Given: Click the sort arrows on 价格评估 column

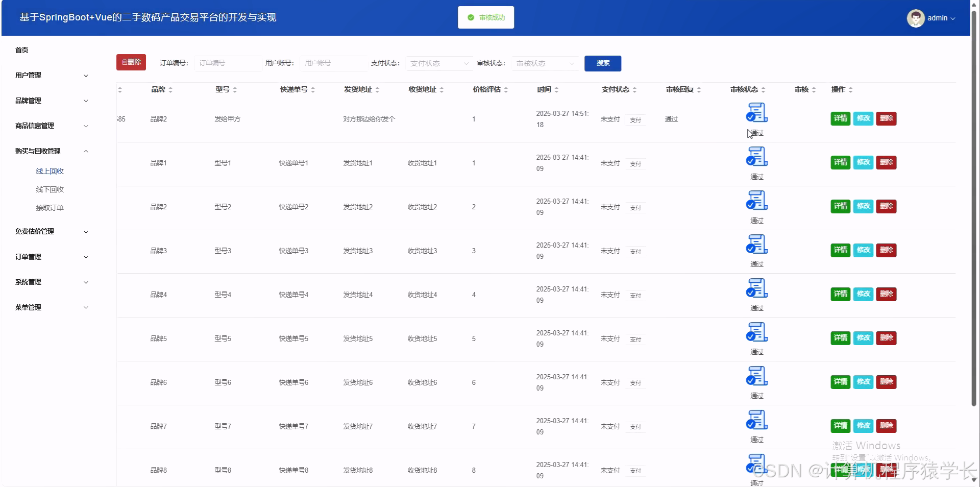Looking at the screenshot, I should click(506, 89).
